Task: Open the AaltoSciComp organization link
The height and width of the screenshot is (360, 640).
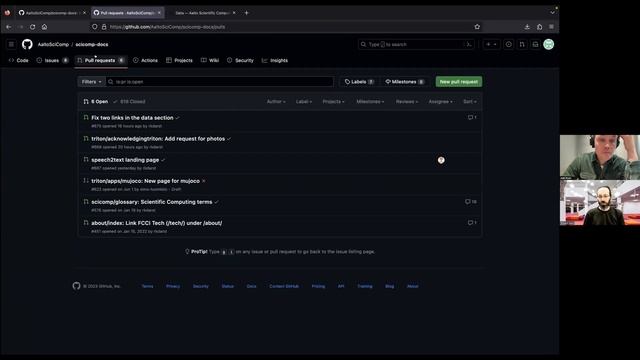Action: point(53,44)
